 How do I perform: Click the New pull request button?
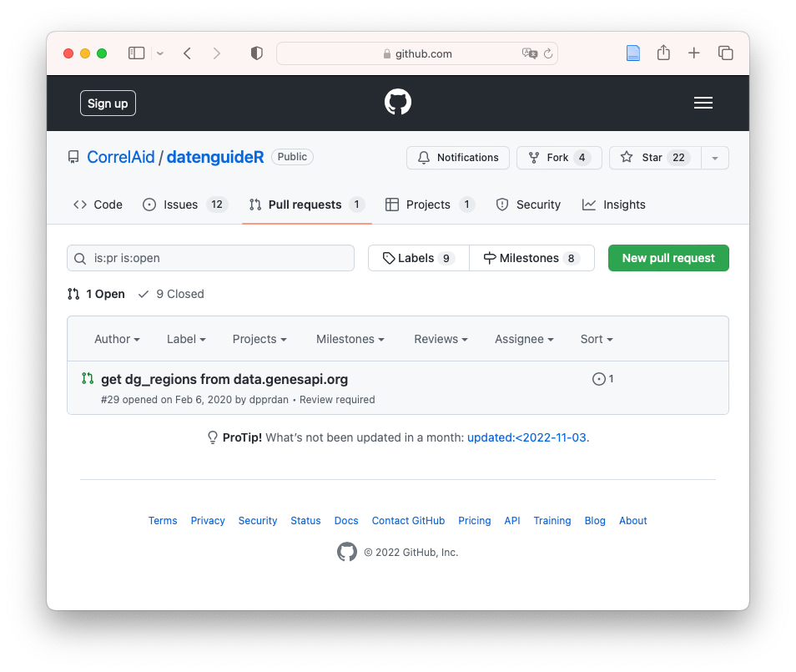coord(668,258)
